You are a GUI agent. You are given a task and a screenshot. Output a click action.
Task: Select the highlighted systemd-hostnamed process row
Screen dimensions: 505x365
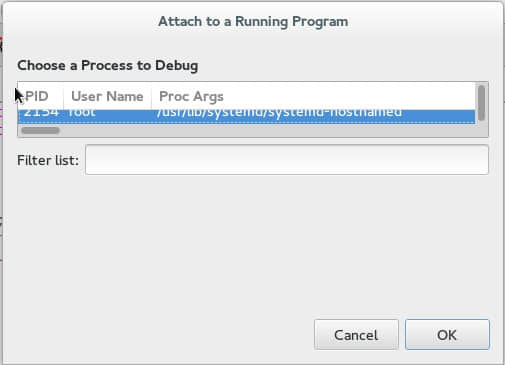(x=247, y=116)
